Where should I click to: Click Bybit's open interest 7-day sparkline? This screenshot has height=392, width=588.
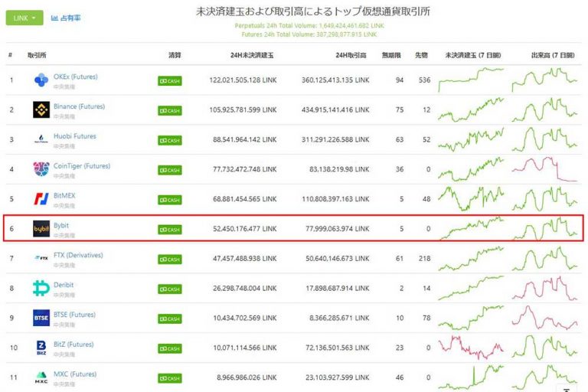[x=471, y=229]
